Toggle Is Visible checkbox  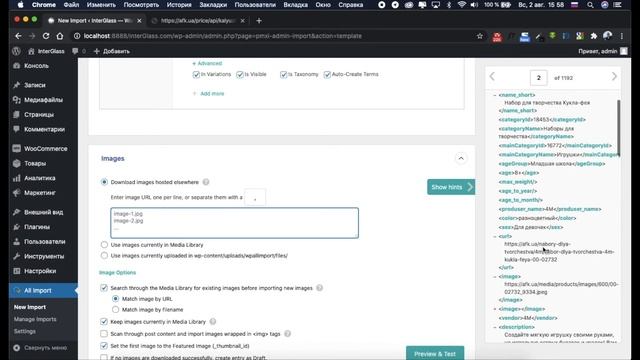click(240, 74)
